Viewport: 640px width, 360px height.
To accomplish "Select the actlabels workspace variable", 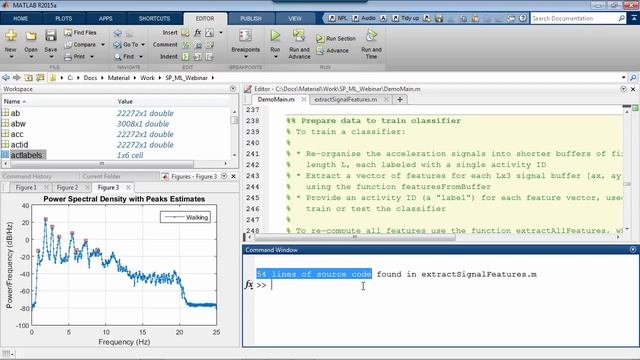I will point(26,156).
